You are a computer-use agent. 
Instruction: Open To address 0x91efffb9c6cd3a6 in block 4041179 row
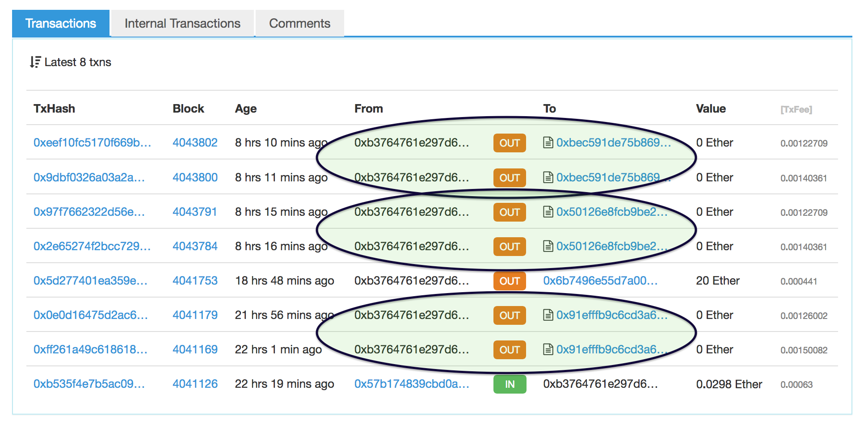click(612, 315)
